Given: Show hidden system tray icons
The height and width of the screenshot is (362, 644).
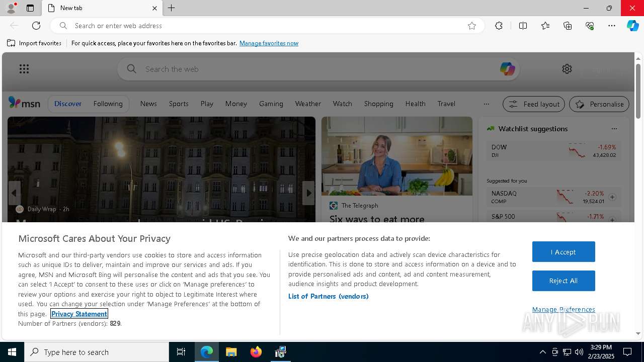Looking at the screenshot, I should pyautogui.click(x=542, y=352).
